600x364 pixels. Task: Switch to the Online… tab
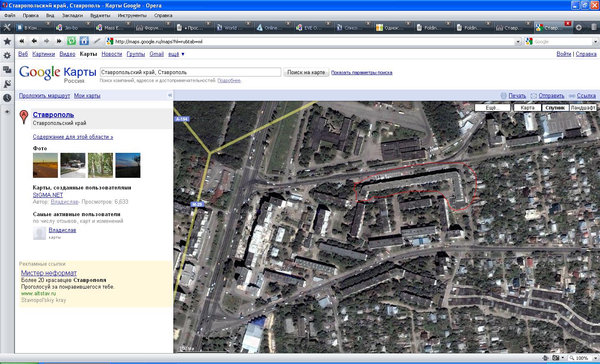click(x=273, y=28)
